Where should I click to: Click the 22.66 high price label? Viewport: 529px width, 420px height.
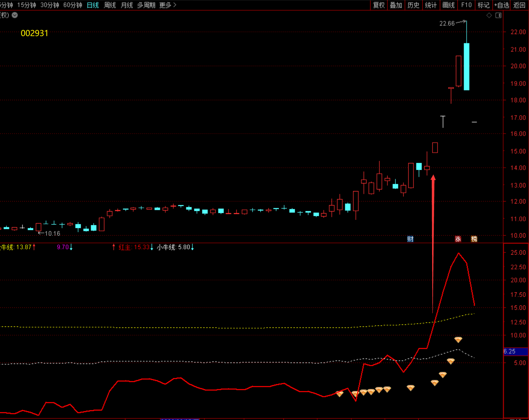point(447,23)
